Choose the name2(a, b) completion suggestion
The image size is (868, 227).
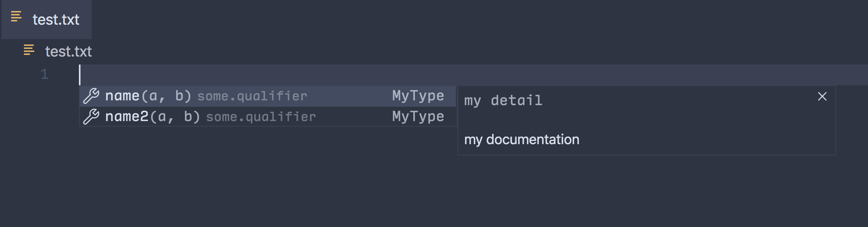pos(152,117)
